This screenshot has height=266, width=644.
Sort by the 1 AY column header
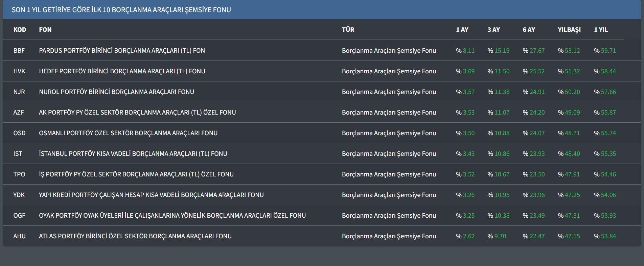462,30
